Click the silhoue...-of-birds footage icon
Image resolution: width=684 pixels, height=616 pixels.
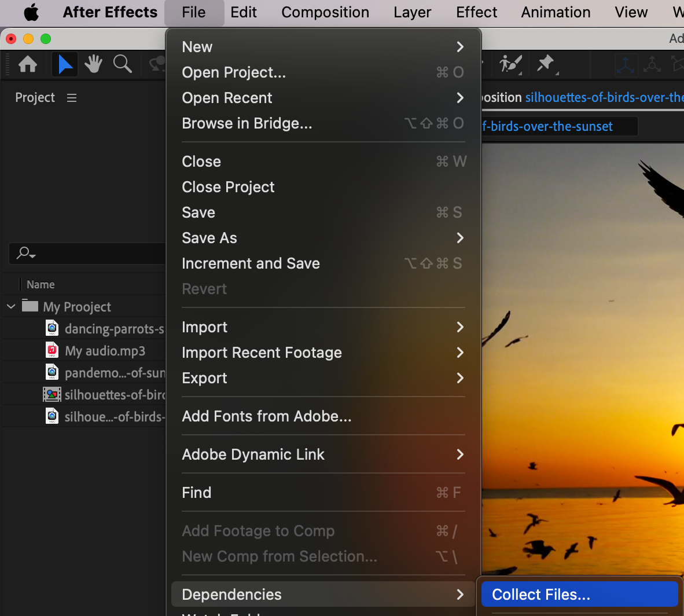click(x=52, y=416)
